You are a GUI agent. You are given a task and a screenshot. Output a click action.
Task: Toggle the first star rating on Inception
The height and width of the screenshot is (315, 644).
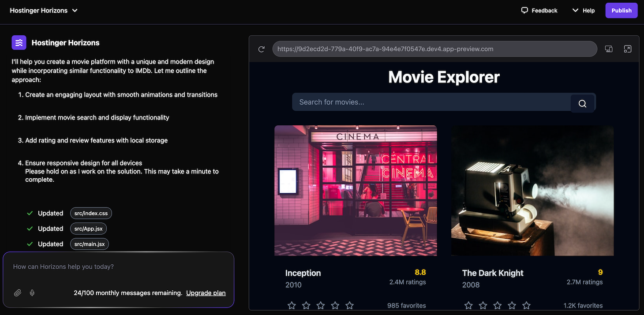pos(292,305)
